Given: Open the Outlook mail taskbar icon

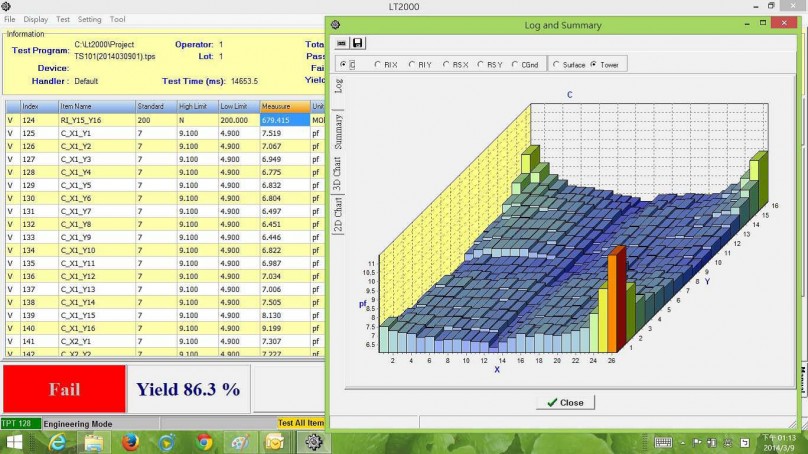Looking at the screenshot, I should point(275,442).
